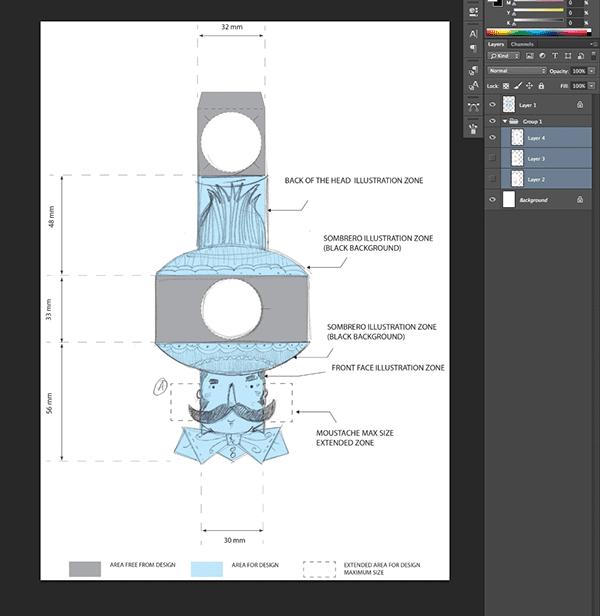Open the Character panel icon
The height and width of the screenshot is (616, 600).
(x=473, y=32)
